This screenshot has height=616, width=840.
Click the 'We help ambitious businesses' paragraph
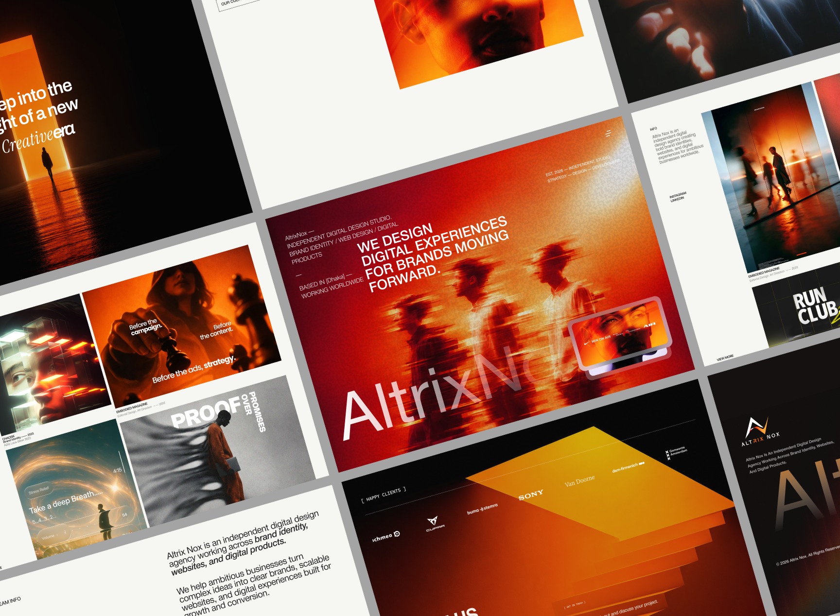(254, 585)
